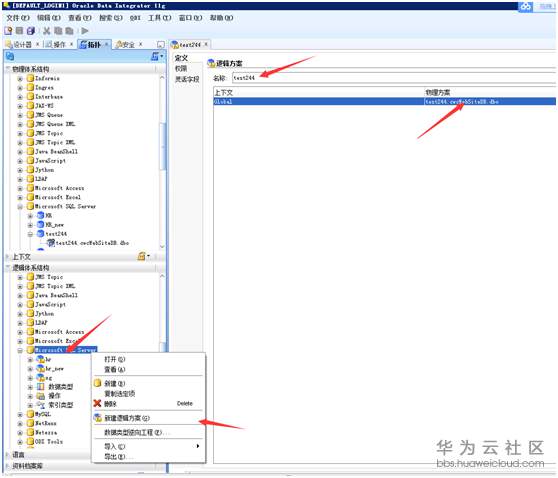This screenshot has height=478, width=558.
Task: Click the topology connection icon above 物理体系结构
Action: tap(10, 56)
